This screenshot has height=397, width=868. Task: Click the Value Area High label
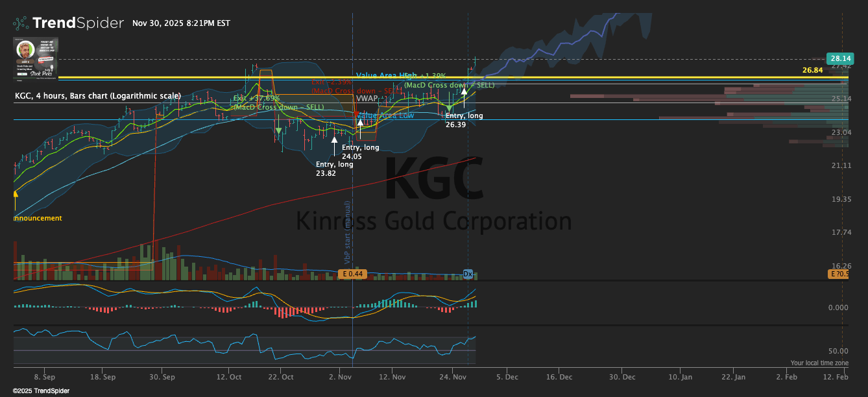(x=386, y=76)
